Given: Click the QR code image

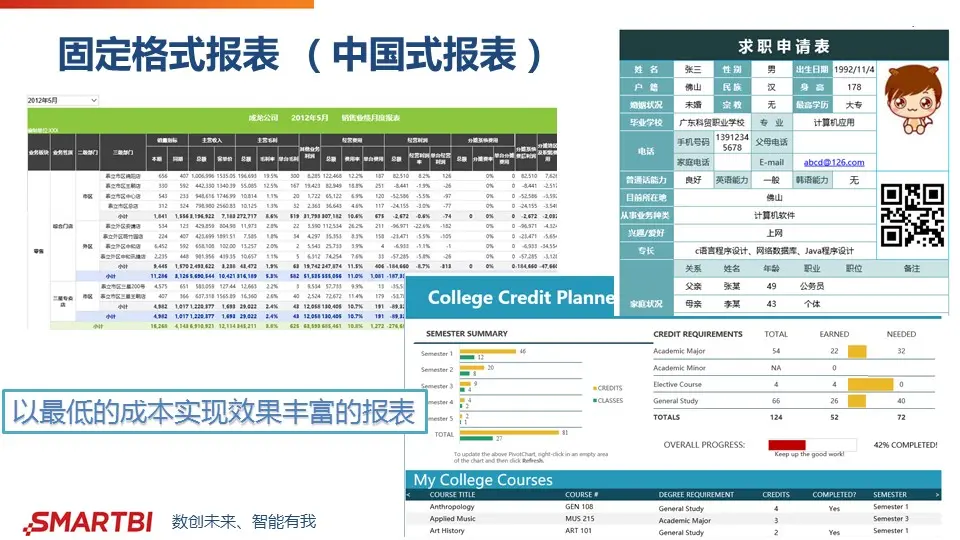Looking at the screenshot, I should tap(912, 215).
